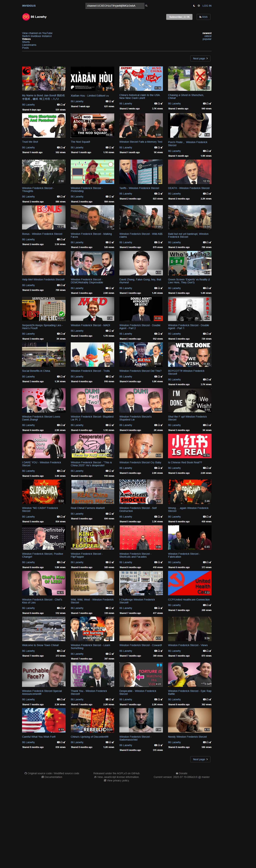Switch to the Livestreams tab
The width and height of the screenshot is (256, 868).
coord(29,45)
